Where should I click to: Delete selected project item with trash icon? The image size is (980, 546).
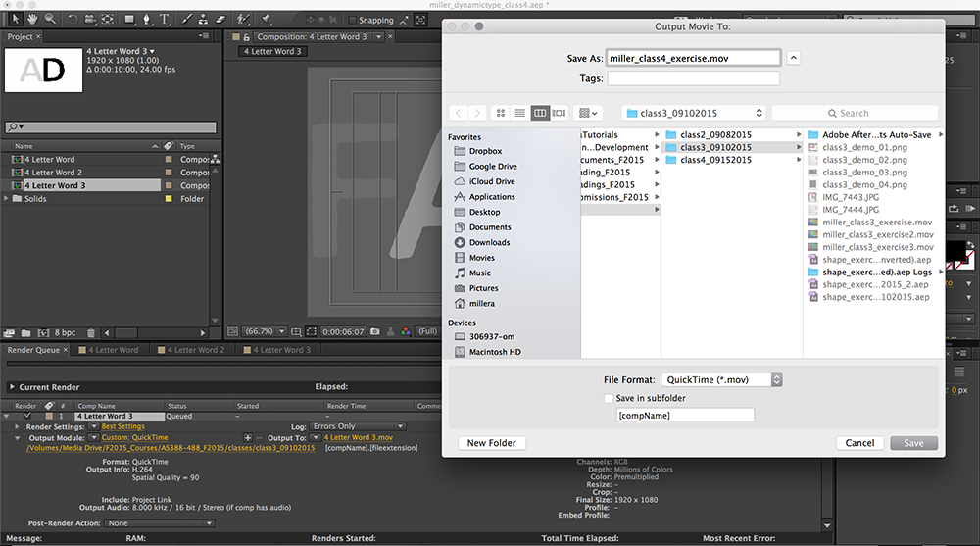click(90, 332)
